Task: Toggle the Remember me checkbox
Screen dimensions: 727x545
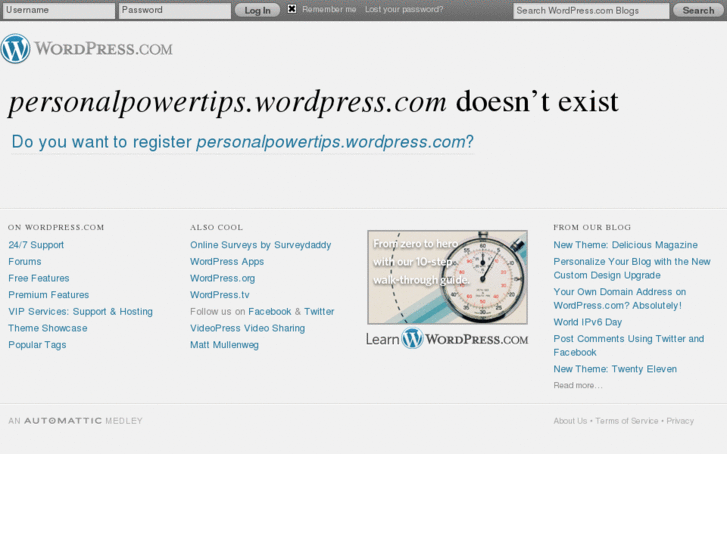Action: [x=292, y=9]
